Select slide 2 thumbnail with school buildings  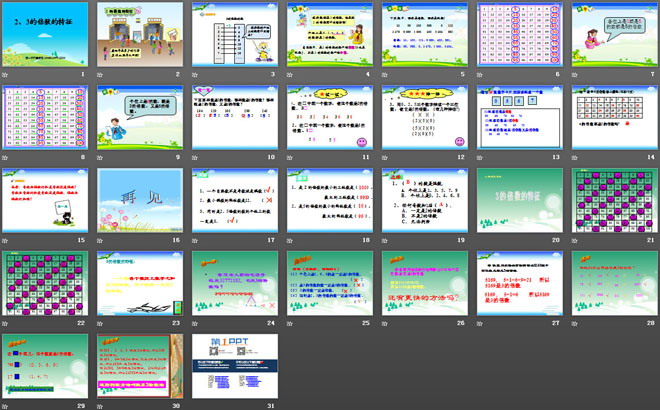(140, 34)
